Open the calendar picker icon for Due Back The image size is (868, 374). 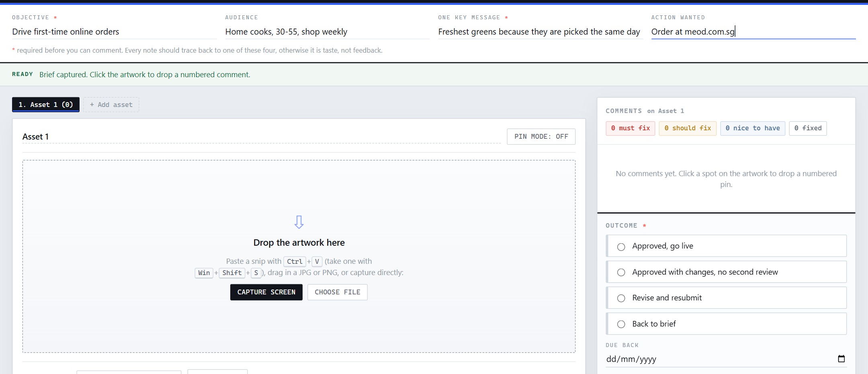coord(841,359)
